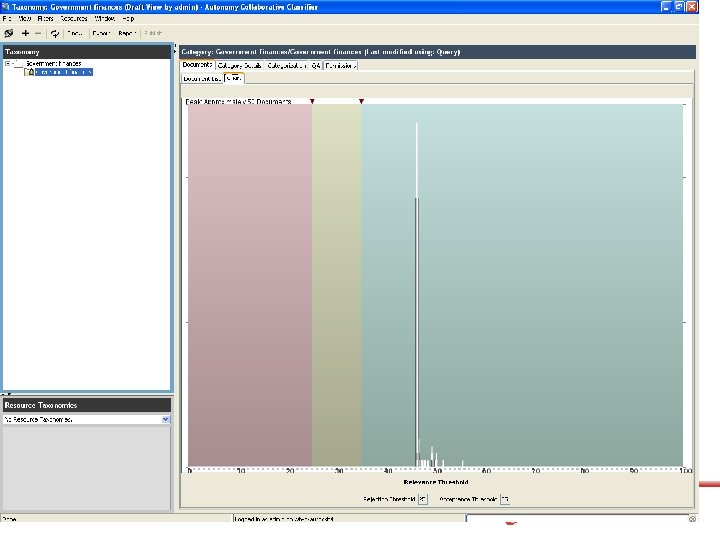Select the root Government finances taxonomy row
The height and width of the screenshot is (540, 720).
(x=53, y=63)
